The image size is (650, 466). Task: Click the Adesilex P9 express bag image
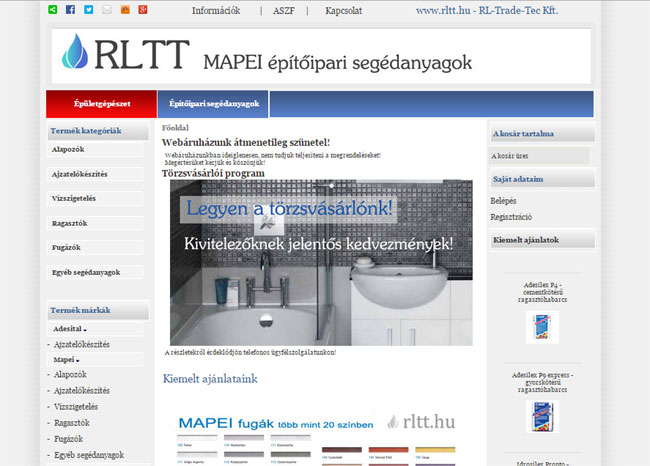coord(542,417)
